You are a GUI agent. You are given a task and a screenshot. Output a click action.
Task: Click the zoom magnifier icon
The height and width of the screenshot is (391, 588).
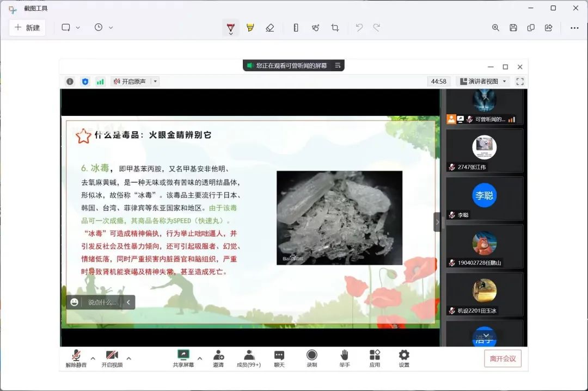[495, 28]
